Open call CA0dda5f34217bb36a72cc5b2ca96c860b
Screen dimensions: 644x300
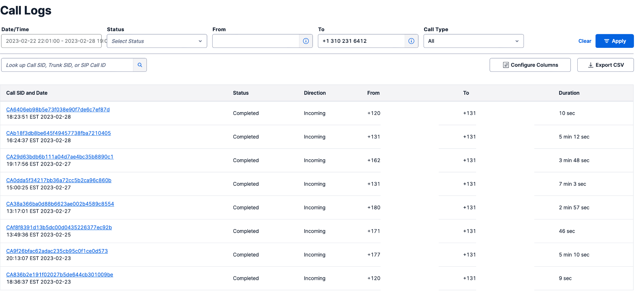pos(59,180)
